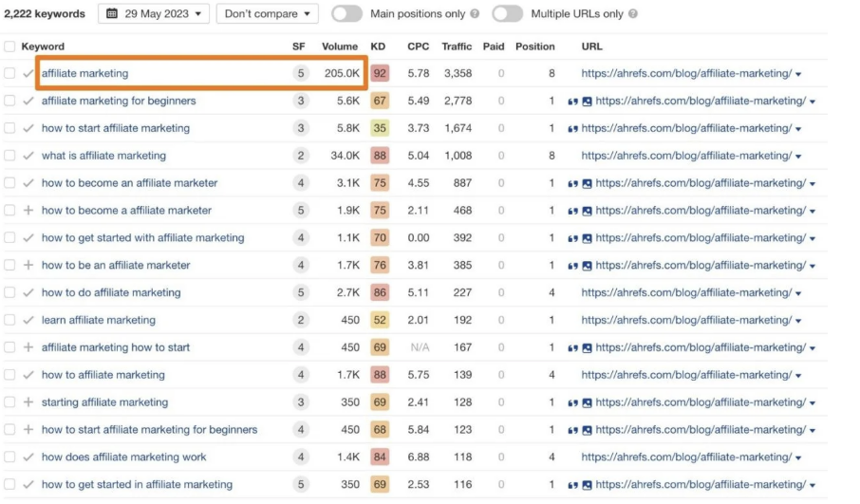
Task: Open the Don't compare dropdown
Action: click(x=267, y=14)
